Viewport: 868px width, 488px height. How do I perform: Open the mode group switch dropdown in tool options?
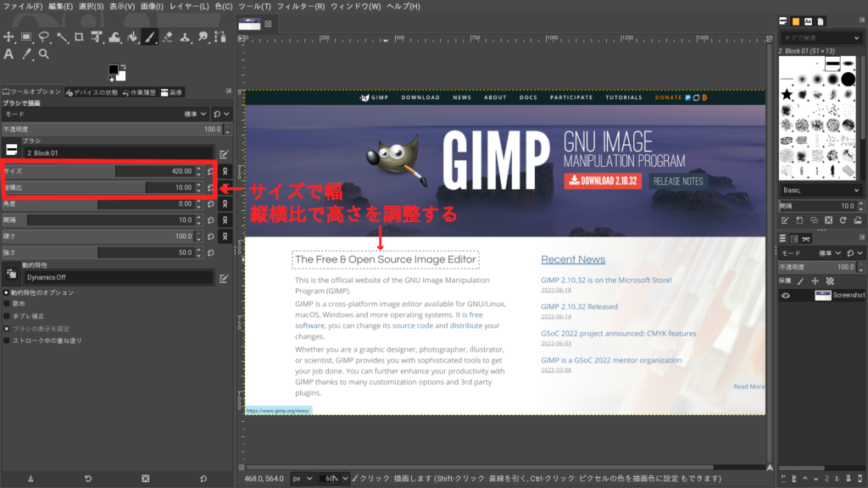click(221, 114)
